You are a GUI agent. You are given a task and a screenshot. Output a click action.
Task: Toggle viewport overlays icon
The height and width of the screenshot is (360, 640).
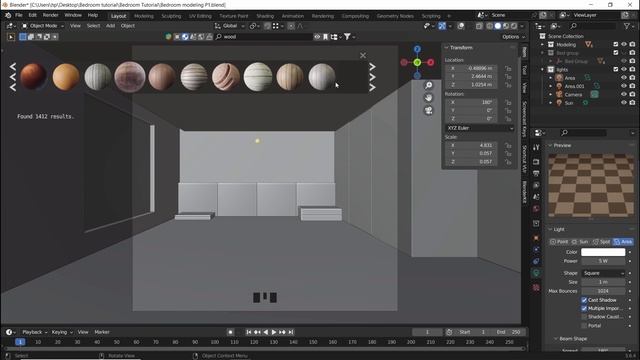pyautogui.click(x=461, y=26)
